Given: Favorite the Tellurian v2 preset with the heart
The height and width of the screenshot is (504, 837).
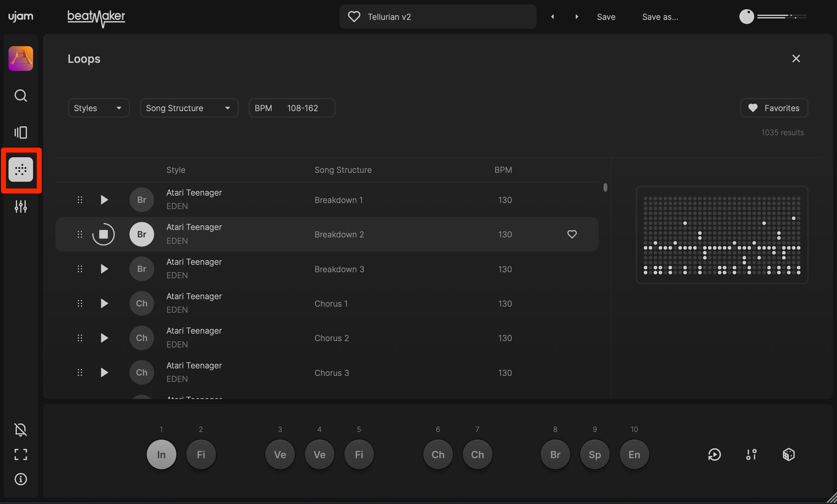Looking at the screenshot, I should click(x=354, y=17).
